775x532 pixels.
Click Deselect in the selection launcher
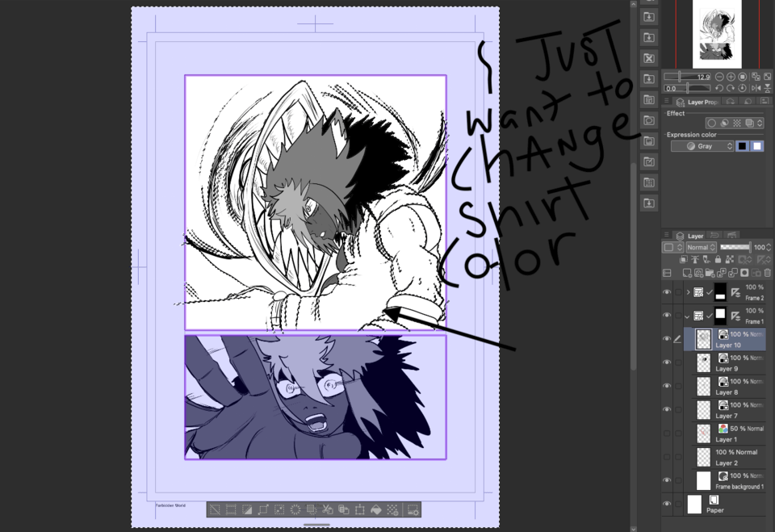pos(215,509)
